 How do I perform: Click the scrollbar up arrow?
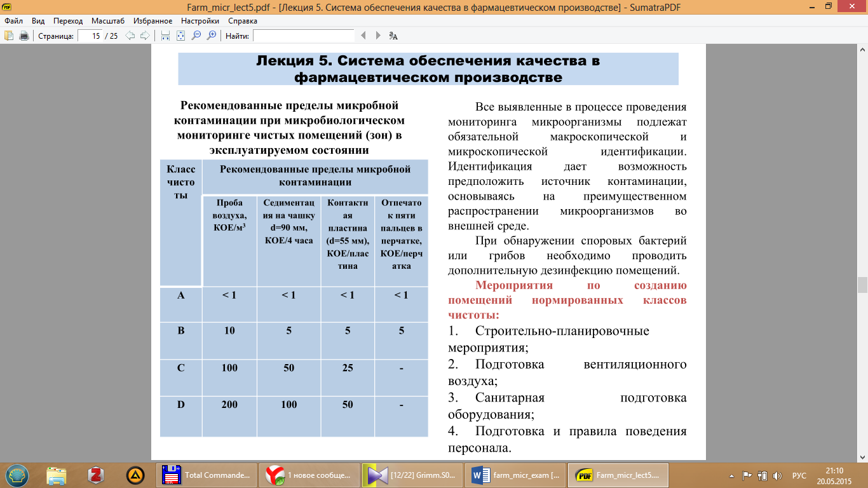(x=862, y=50)
